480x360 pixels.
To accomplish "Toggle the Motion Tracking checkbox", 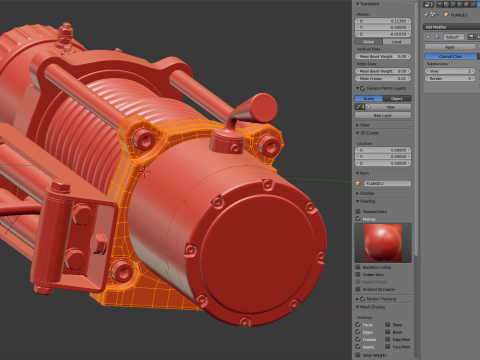I will [x=363, y=299].
